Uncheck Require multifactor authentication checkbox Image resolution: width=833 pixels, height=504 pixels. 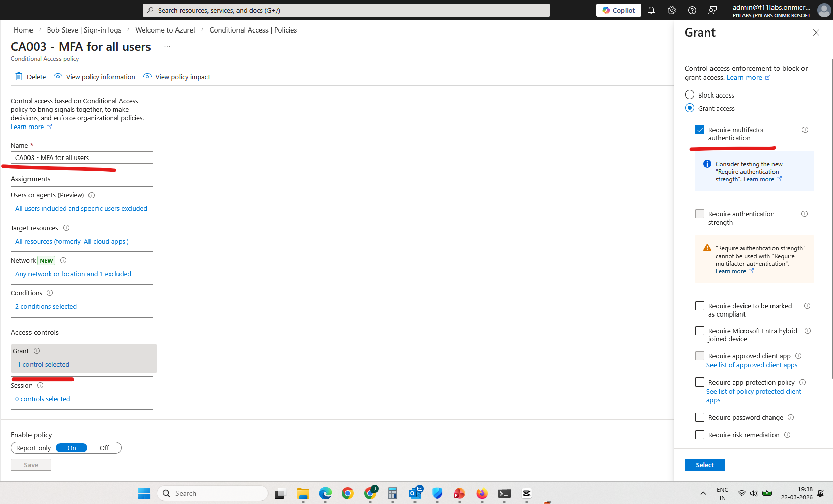700,130
